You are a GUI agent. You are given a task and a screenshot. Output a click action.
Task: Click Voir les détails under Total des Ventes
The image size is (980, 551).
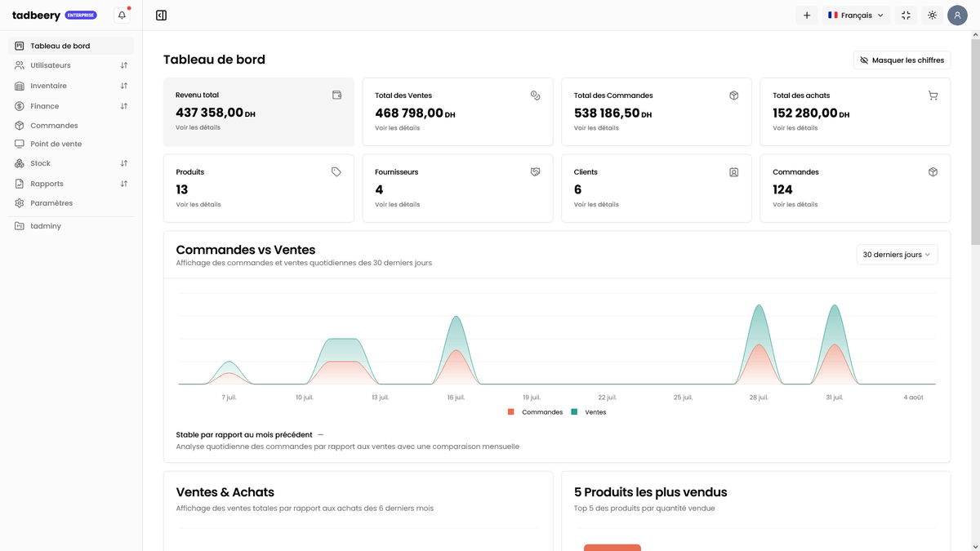(397, 128)
